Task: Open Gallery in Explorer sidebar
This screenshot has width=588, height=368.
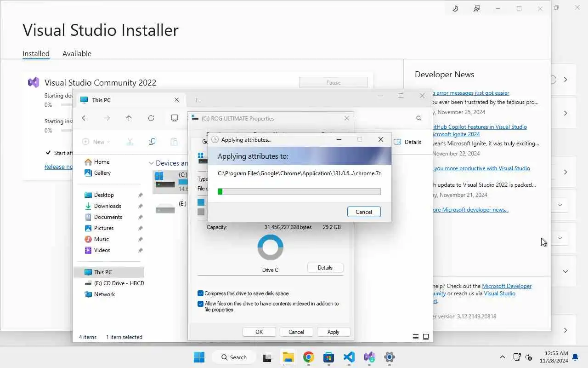Action: pyautogui.click(x=102, y=173)
